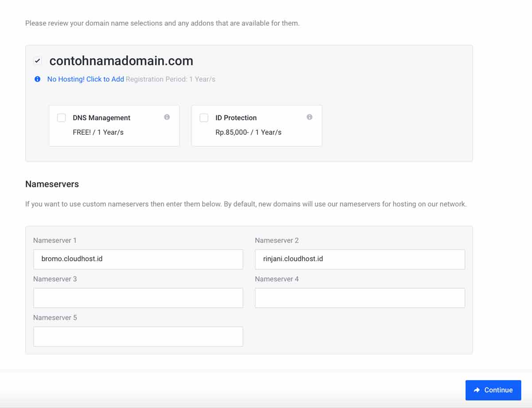Click the ID Protection info icon

pyautogui.click(x=309, y=117)
